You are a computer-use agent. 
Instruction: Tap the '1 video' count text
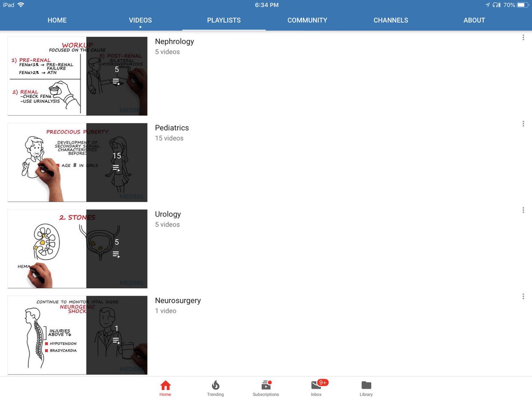(166, 311)
